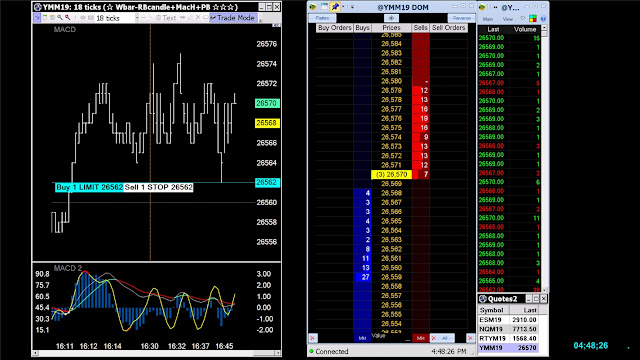Click the DOM app logo icon
Viewport: 640px width, 360px height.
tap(313, 7)
